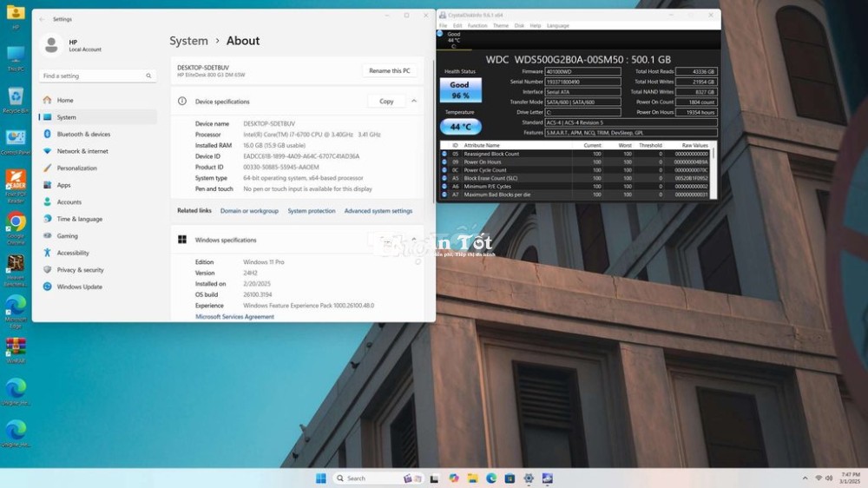Click the taskbar Search box
Screen dimensions: 868x488
pyautogui.click(x=378, y=478)
